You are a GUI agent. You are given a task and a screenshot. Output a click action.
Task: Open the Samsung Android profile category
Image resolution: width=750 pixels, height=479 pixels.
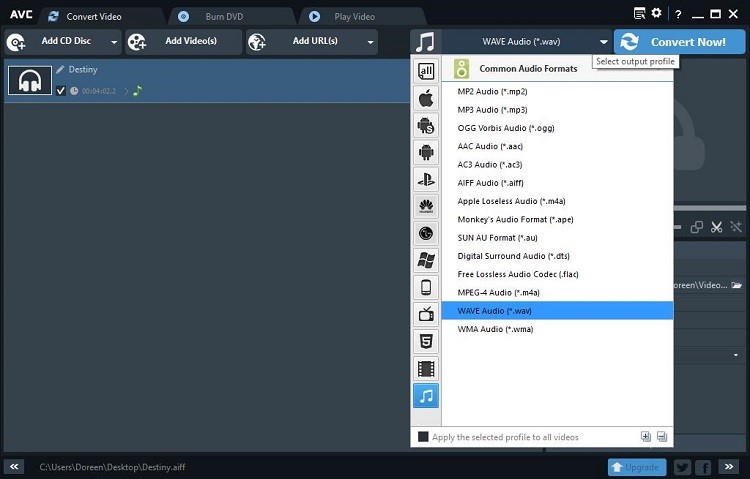426,125
